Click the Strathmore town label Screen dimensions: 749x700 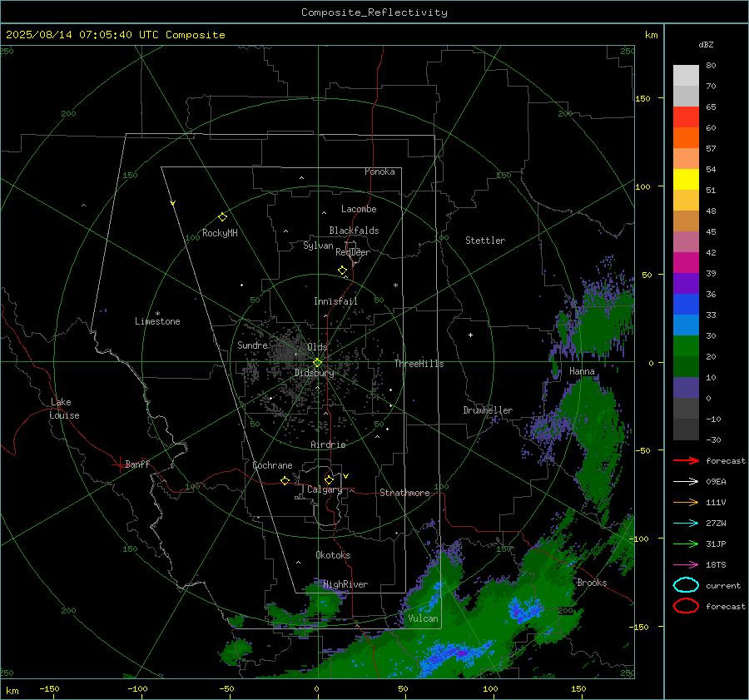click(404, 493)
